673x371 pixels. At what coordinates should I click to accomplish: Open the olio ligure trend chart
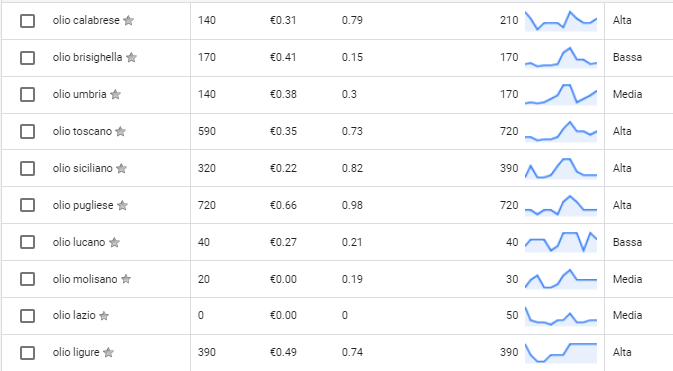click(561, 353)
